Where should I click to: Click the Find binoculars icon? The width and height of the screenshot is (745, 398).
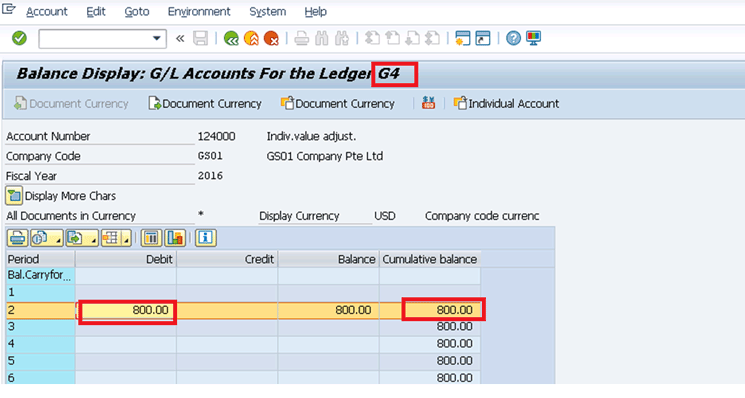tap(322, 38)
